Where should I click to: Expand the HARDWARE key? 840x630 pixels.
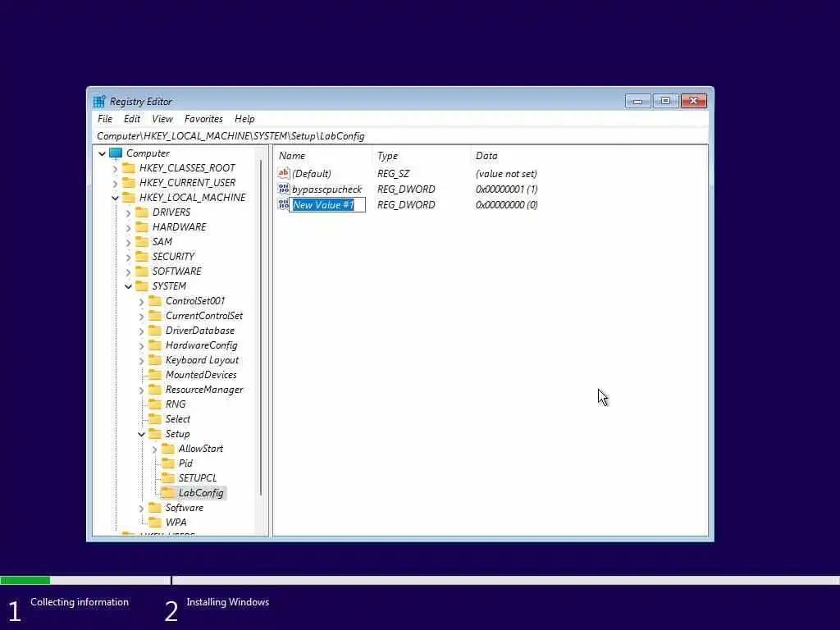click(x=128, y=228)
